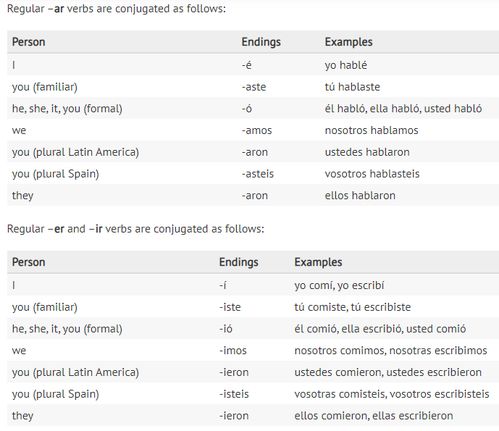Image resolution: width=499 pixels, height=431 pixels.
Task: Select the 'ellos hablaron' example
Action: tap(360, 195)
